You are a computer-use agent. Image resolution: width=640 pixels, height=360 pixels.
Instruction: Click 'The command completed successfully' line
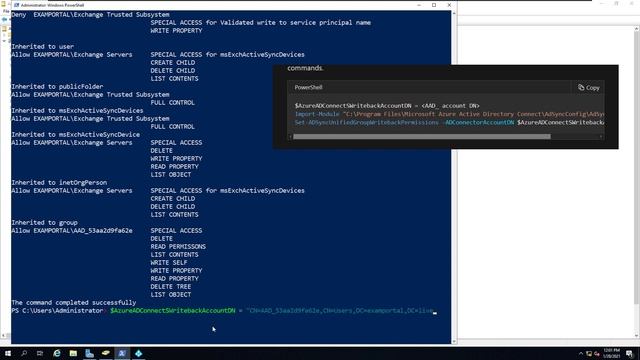(x=73, y=302)
